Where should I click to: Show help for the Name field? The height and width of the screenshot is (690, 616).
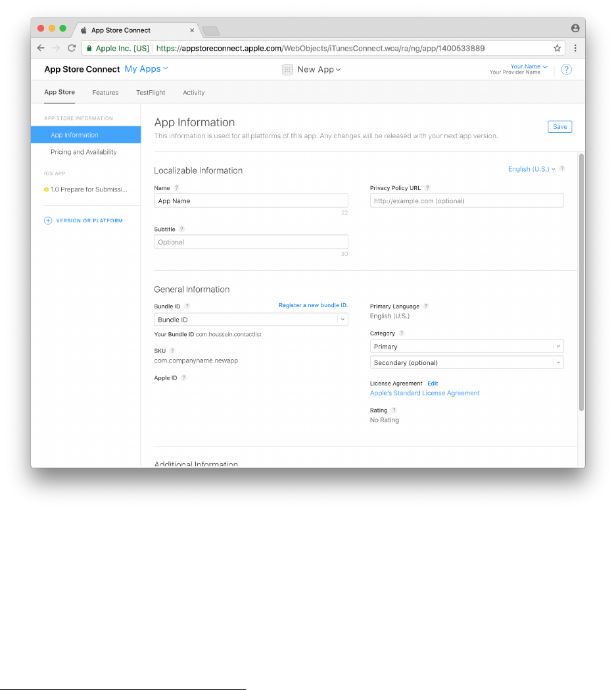point(177,188)
